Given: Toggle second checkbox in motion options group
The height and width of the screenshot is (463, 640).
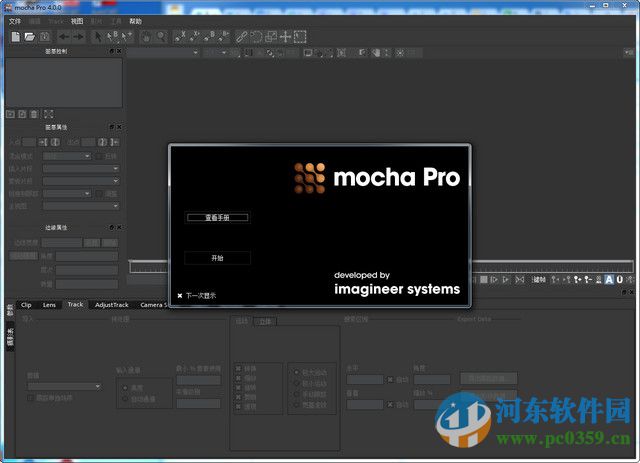Looking at the screenshot, I should coord(238,378).
